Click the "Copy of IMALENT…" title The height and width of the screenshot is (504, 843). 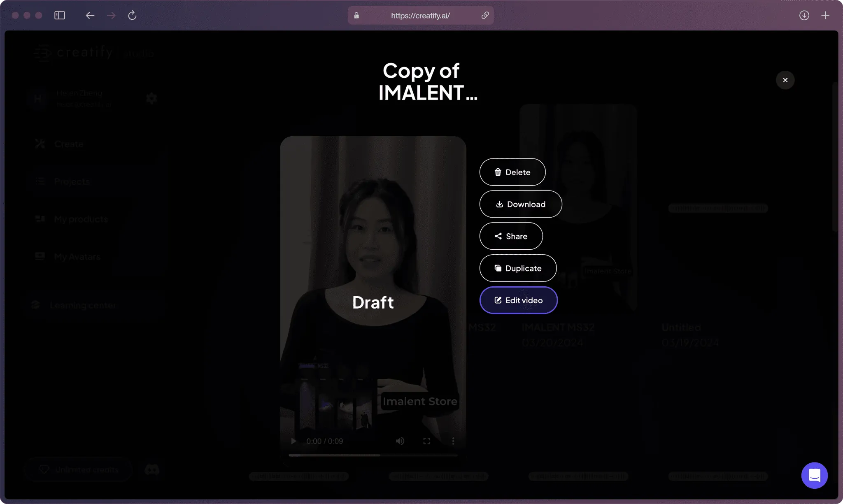point(428,81)
